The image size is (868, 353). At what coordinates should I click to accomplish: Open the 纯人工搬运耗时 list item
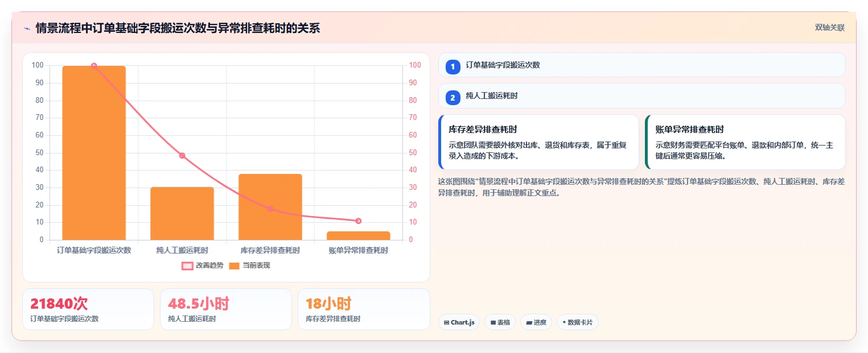pyautogui.click(x=641, y=95)
